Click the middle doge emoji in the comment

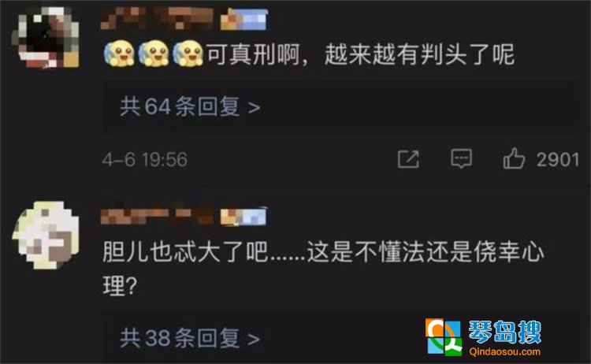coord(154,53)
